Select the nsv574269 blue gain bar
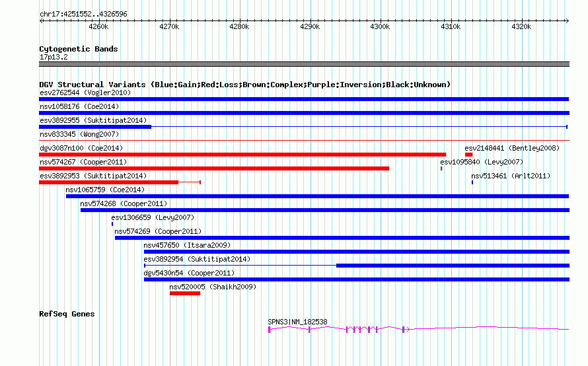 tap(342, 238)
